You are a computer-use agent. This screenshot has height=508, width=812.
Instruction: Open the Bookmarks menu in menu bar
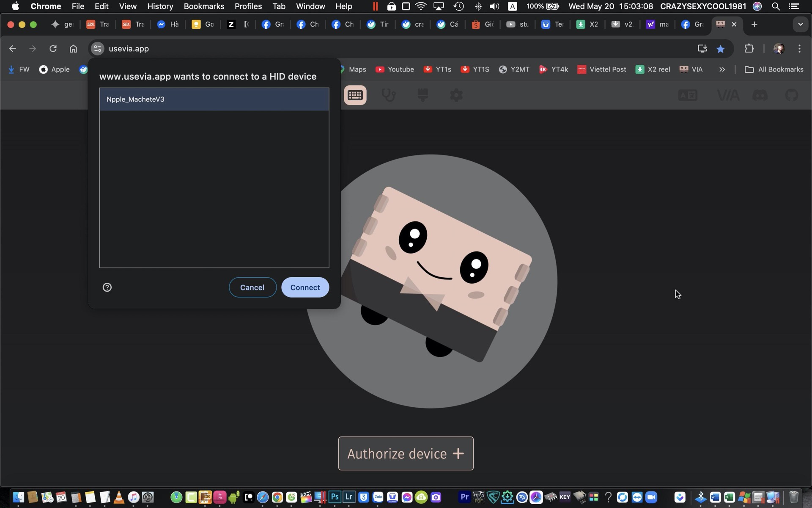204,6
